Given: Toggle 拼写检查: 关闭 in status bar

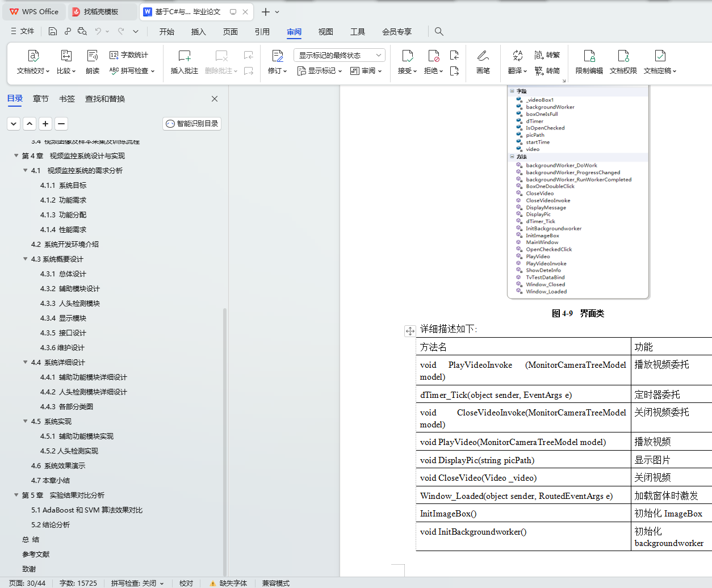Looking at the screenshot, I should [x=137, y=583].
